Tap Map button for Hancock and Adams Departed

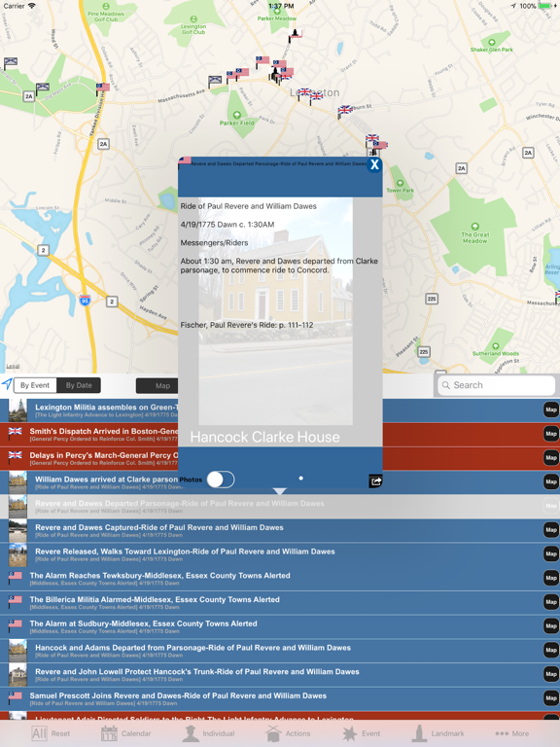551,650
